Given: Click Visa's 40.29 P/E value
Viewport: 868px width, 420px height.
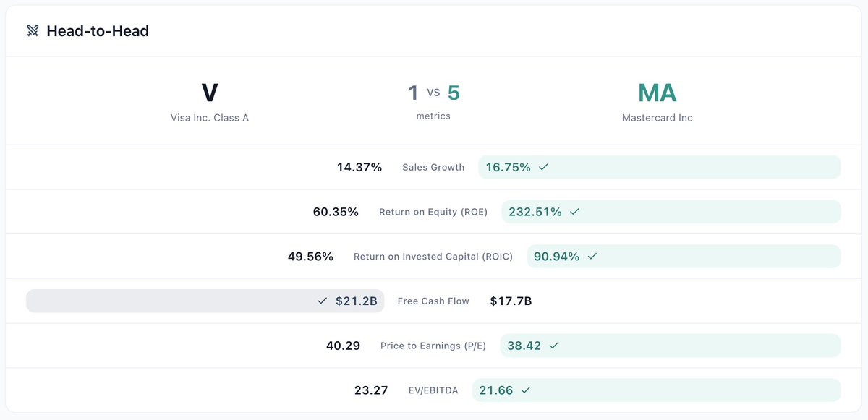Looking at the screenshot, I should pos(343,346).
